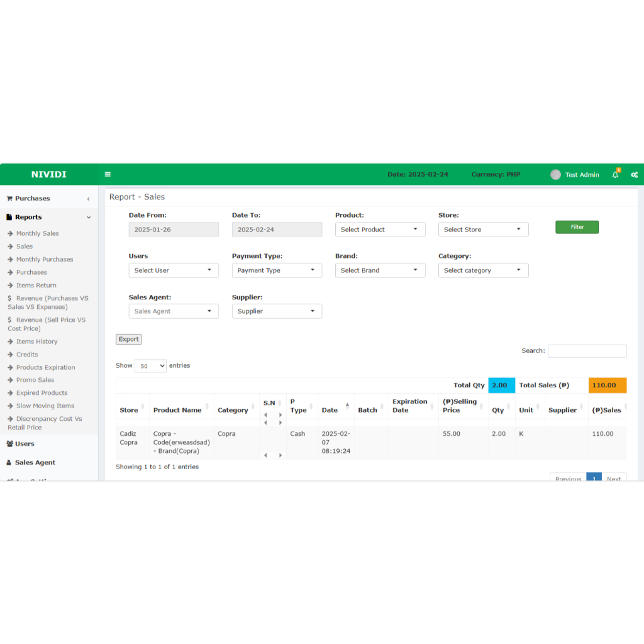644x644 pixels.
Task: Click the Test Admin avatar
Action: [555, 175]
